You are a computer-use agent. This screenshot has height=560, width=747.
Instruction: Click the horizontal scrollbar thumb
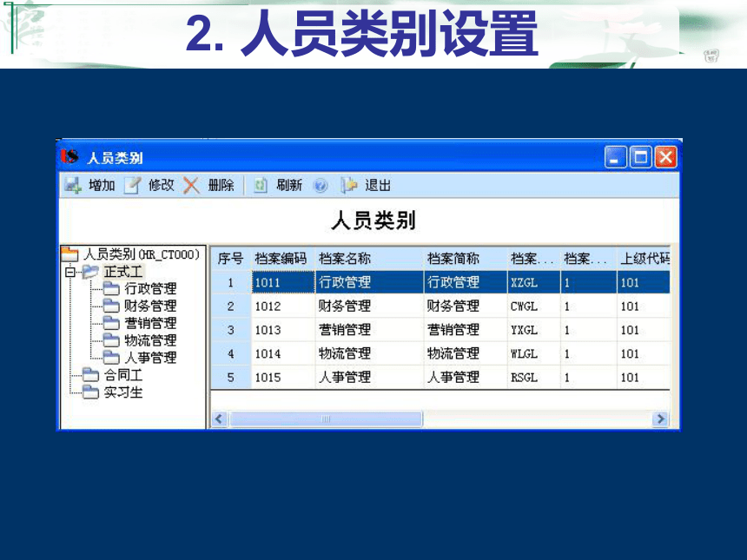pos(326,419)
